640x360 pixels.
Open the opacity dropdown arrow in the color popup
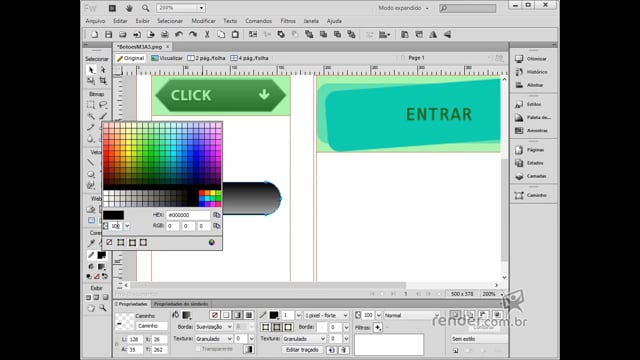[x=127, y=226]
